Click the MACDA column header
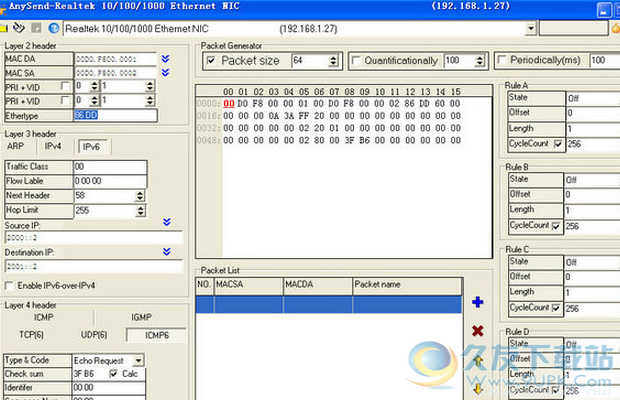 (x=318, y=285)
